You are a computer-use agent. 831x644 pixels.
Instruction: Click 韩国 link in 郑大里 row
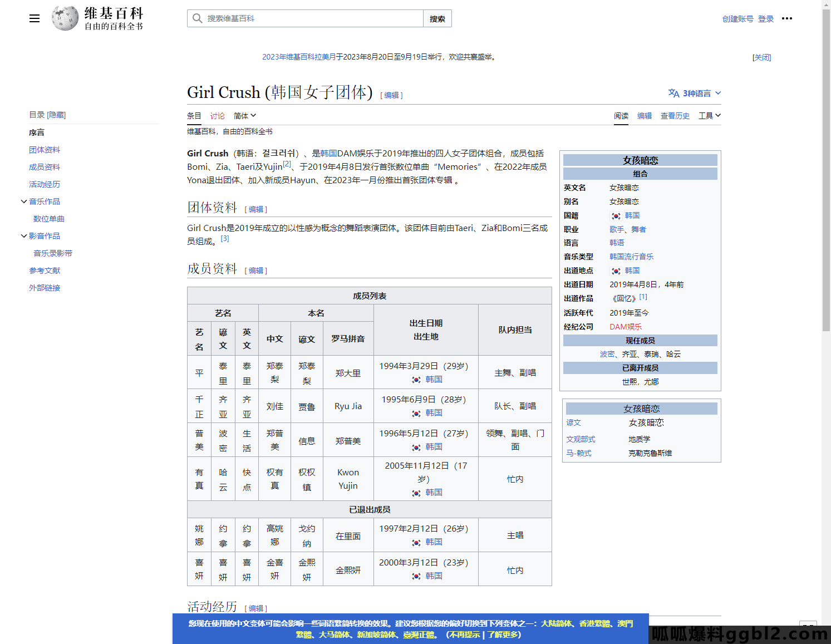(x=434, y=379)
